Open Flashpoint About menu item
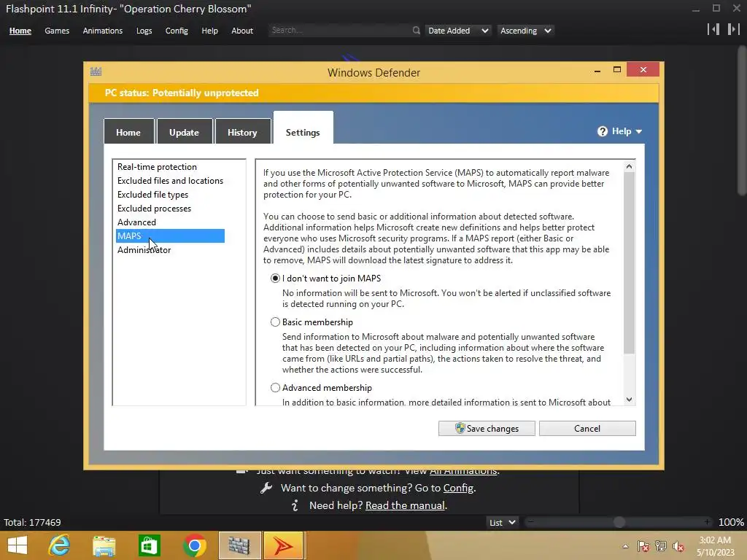The width and height of the screenshot is (747, 560). [x=242, y=31]
